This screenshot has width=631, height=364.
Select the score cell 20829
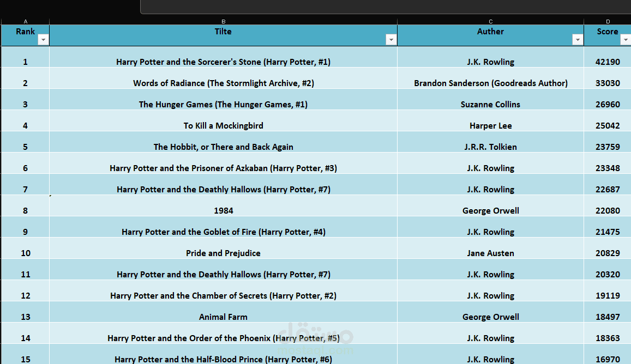point(608,248)
